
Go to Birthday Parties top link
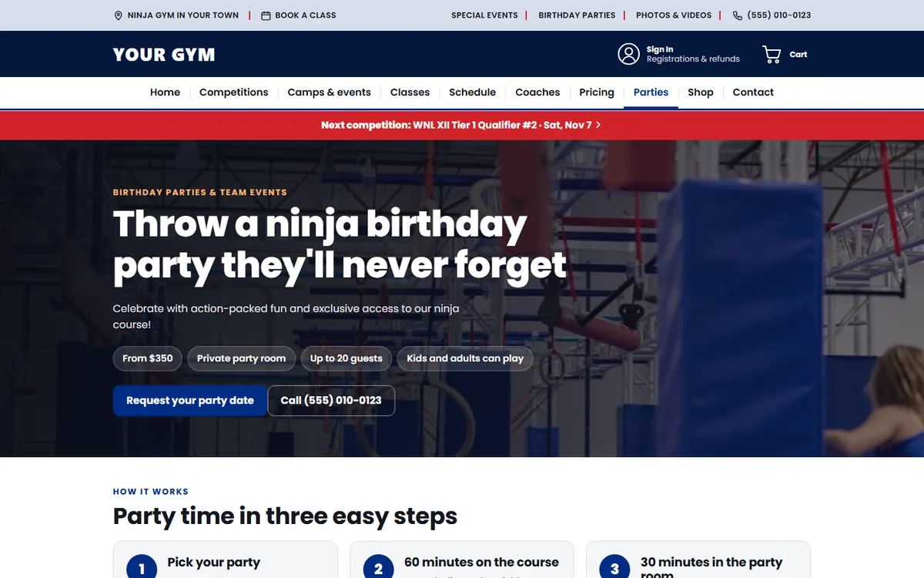[577, 15]
